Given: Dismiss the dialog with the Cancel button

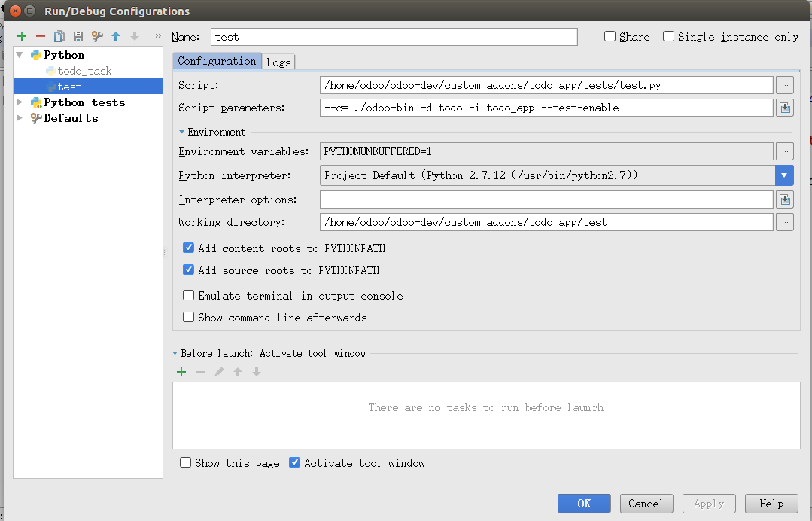Looking at the screenshot, I should tap(646, 504).
